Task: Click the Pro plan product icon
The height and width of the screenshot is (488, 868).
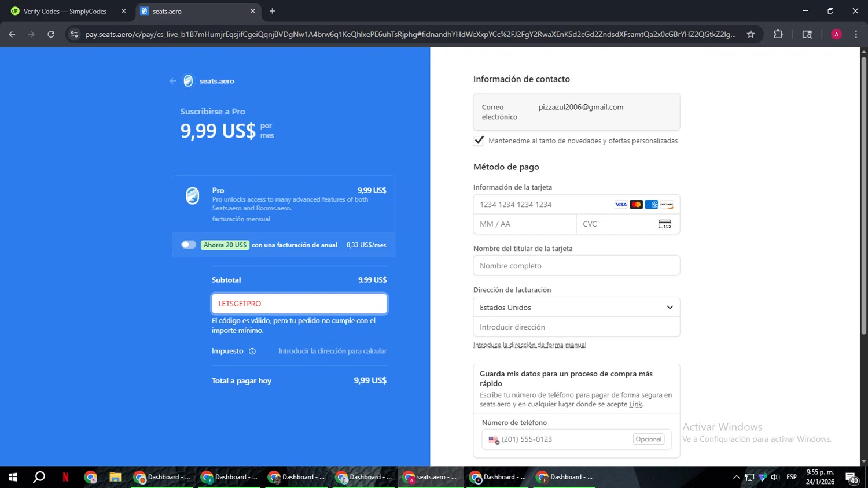Action: (x=193, y=196)
